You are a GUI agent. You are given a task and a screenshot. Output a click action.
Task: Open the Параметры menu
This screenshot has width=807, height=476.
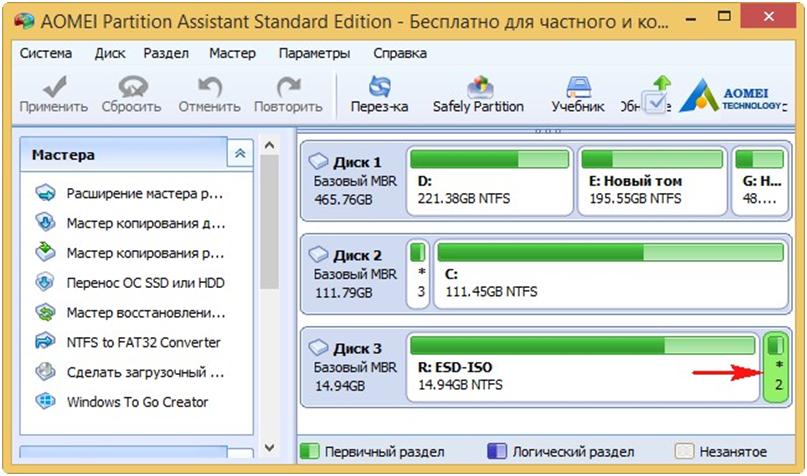click(314, 54)
